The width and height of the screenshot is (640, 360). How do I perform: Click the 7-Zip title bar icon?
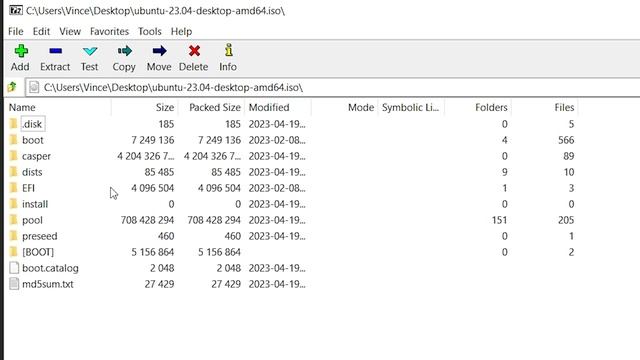point(16,10)
